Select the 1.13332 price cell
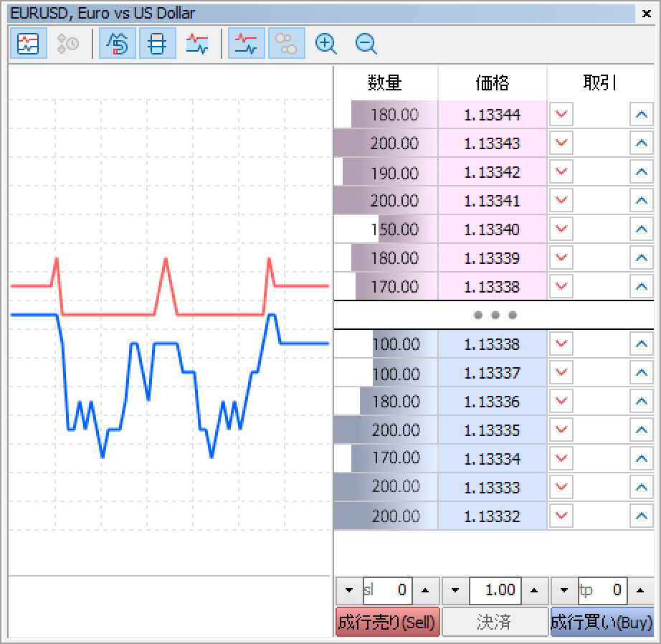This screenshot has width=661, height=644. [x=493, y=516]
